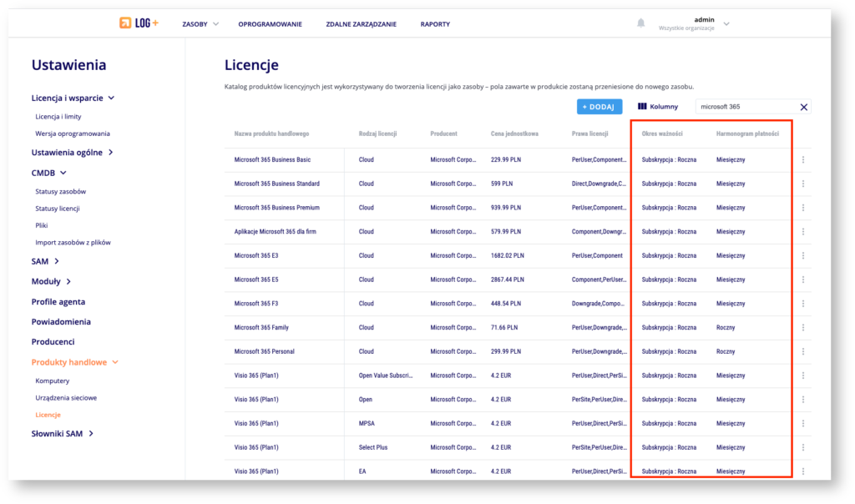The height and width of the screenshot is (504, 855).
Task: Open row menu for Microsoft 365 Personal
Action: [803, 351]
